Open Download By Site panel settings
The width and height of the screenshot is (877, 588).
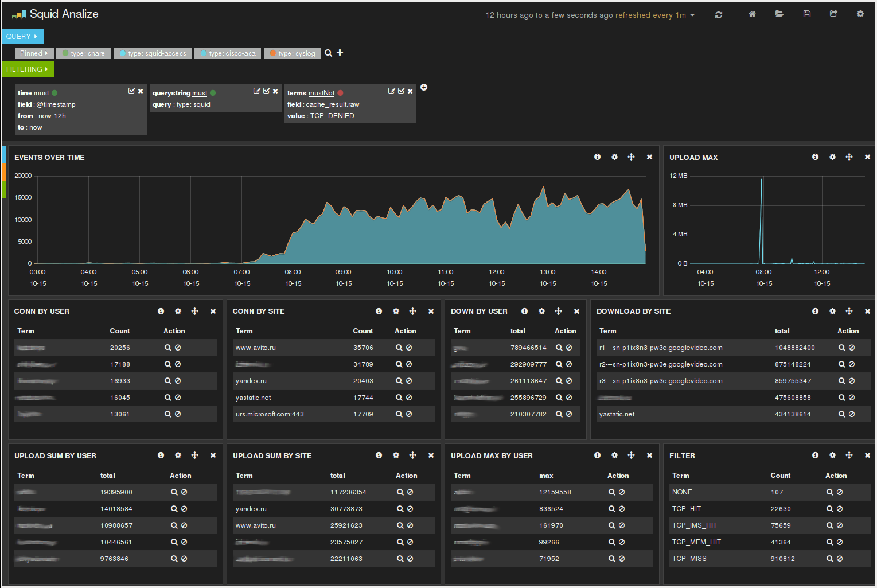(832, 311)
